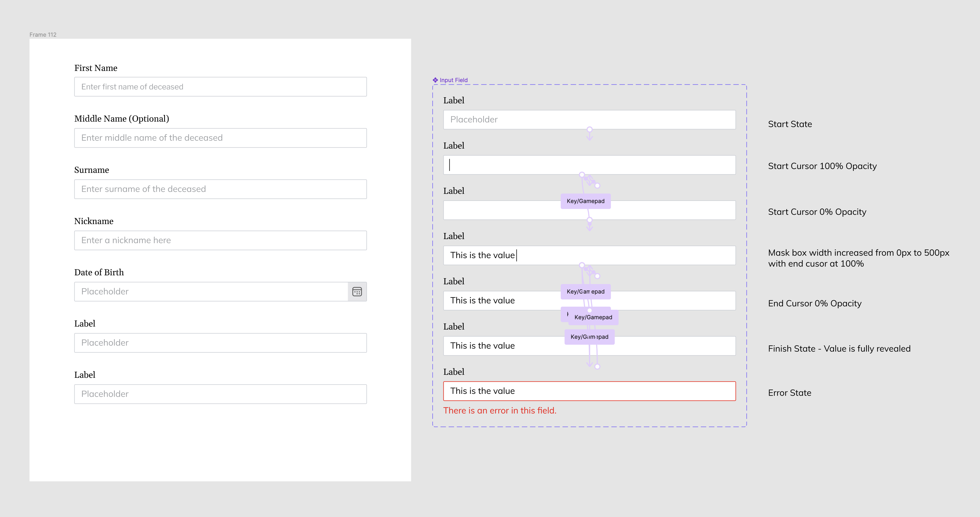Viewport: 980px width, 517px height.
Task: Click the calendar icon in Date of Birth
Action: 357,291
